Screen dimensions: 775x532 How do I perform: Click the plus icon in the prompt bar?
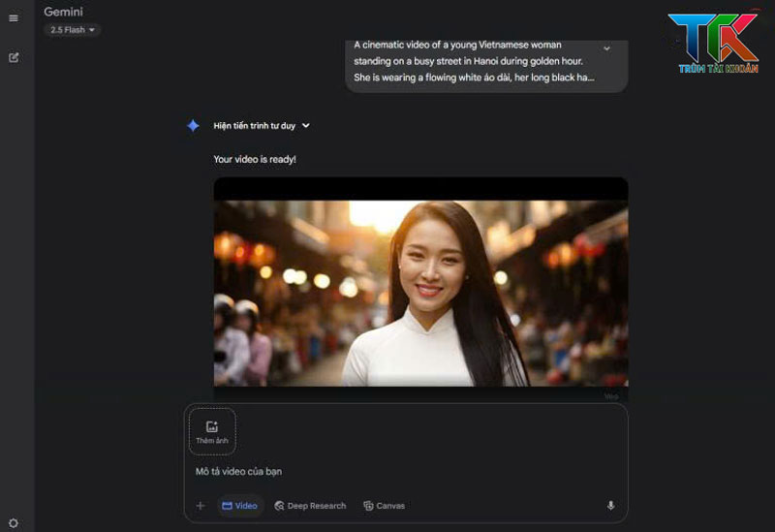(201, 506)
